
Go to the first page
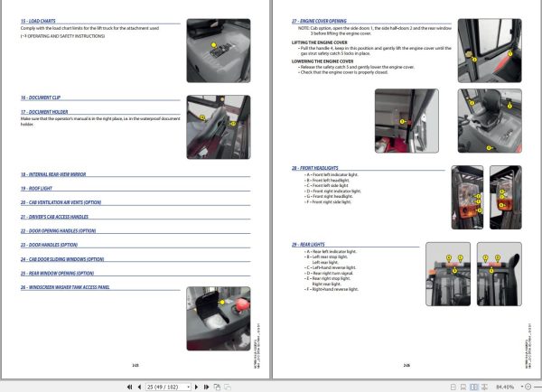coord(129,387)
